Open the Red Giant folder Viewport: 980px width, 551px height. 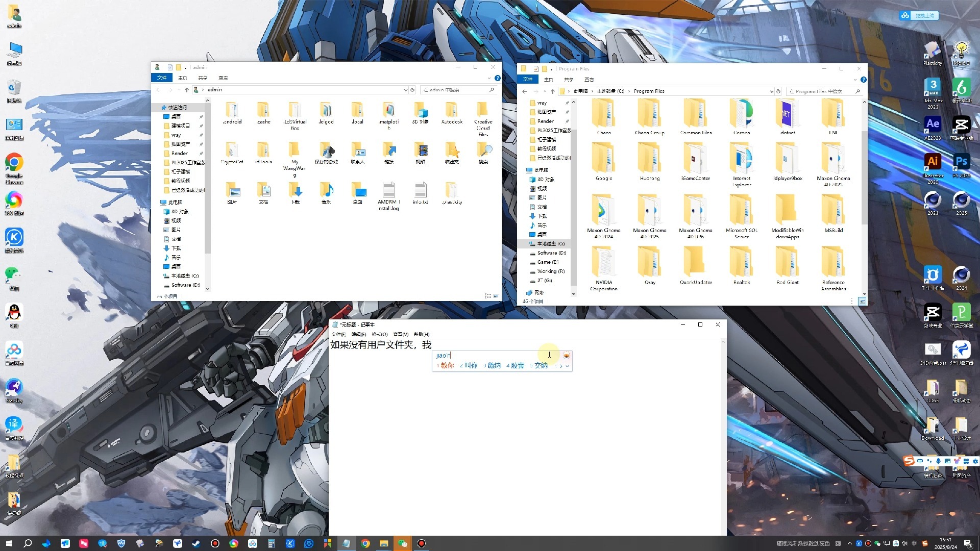pyautogui.click(x=788, y=265)
